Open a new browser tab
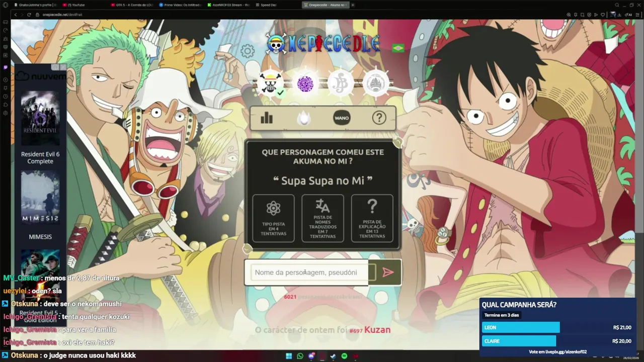The height and width of the screenshot is (362, 644). pyautogui.click(x=353, y=5)
